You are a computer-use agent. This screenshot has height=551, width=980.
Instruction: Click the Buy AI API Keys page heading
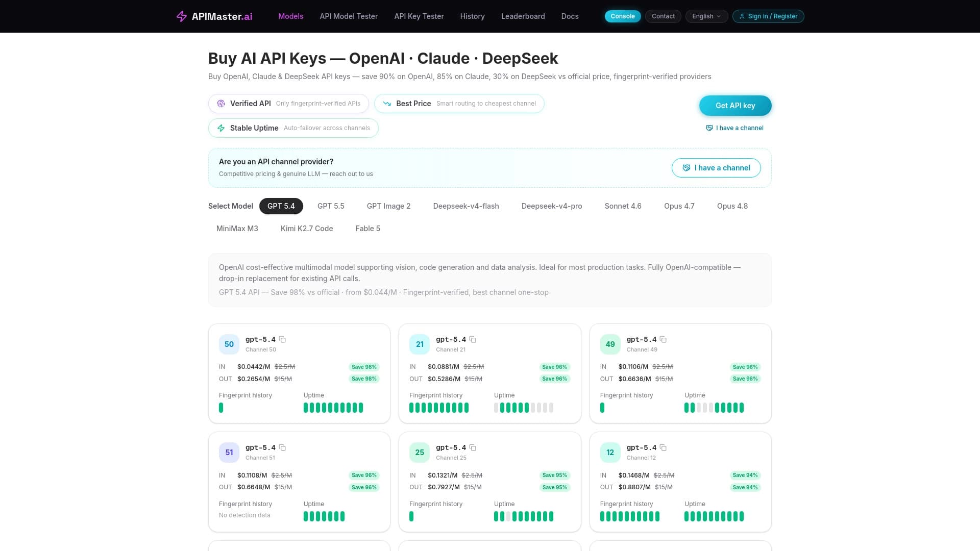click(383, 58)
